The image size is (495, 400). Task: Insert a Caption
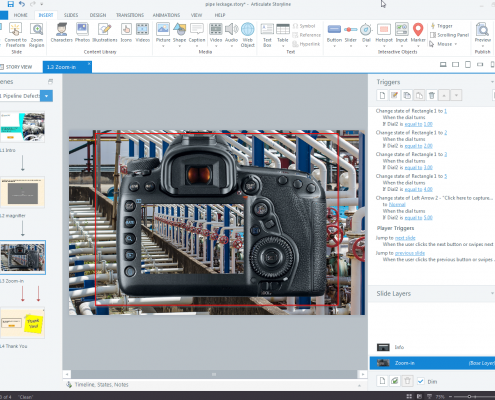coord(197,35)
